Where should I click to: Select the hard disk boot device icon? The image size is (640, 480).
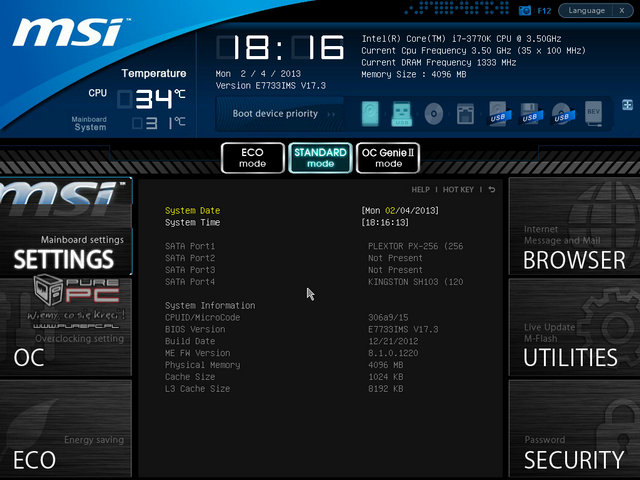(x=370, y=113)
